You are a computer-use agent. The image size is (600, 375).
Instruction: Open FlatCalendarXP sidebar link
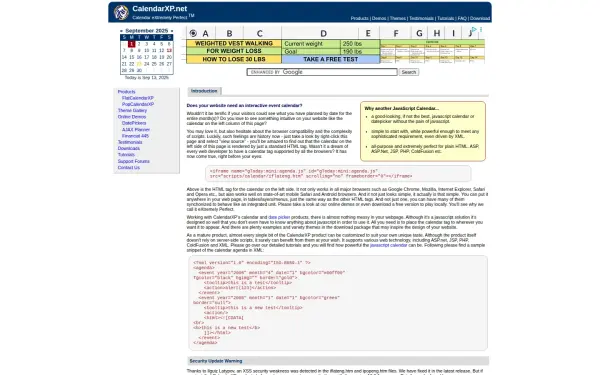point(138,98)
